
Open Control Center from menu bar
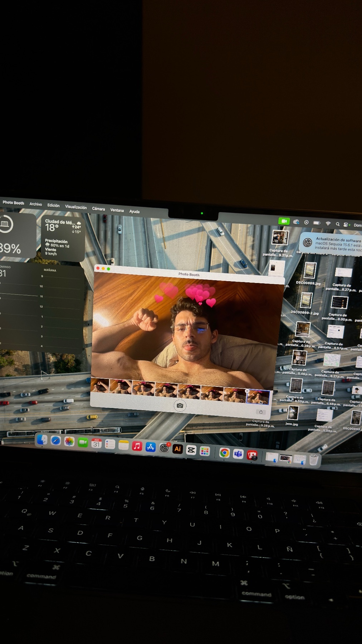[x=346, y=224]
